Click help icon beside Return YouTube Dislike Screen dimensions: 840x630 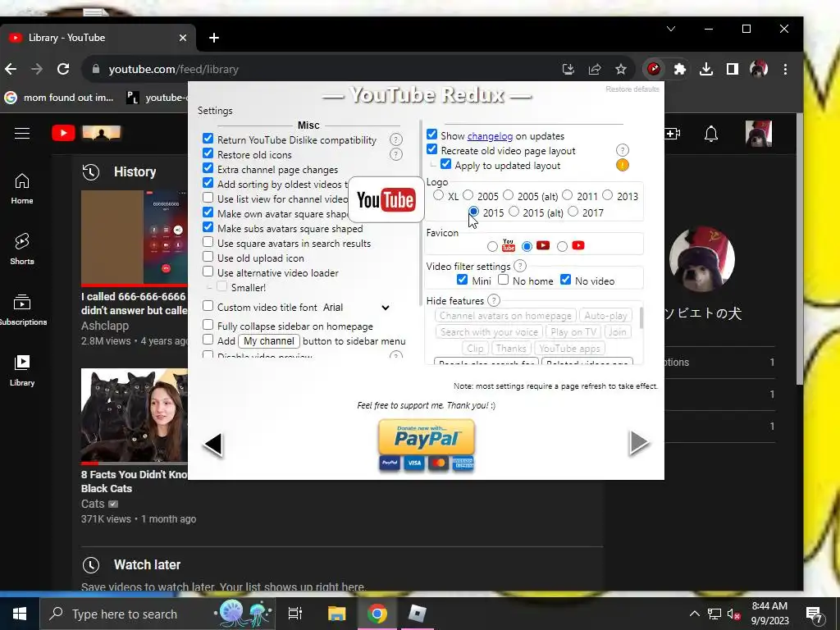pos(396,139)
